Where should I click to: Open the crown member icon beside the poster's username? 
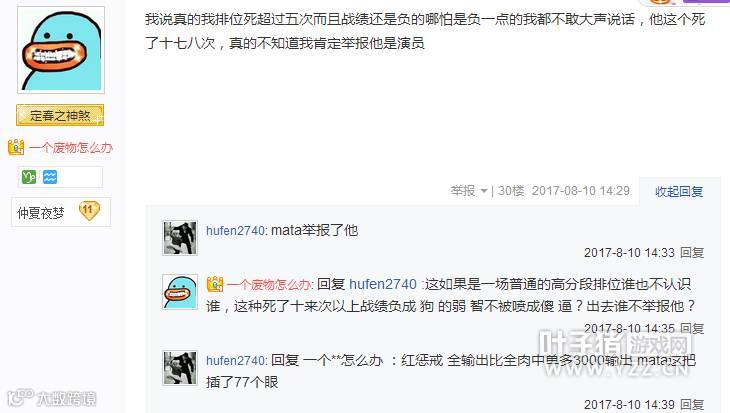(x=16, y=148)
